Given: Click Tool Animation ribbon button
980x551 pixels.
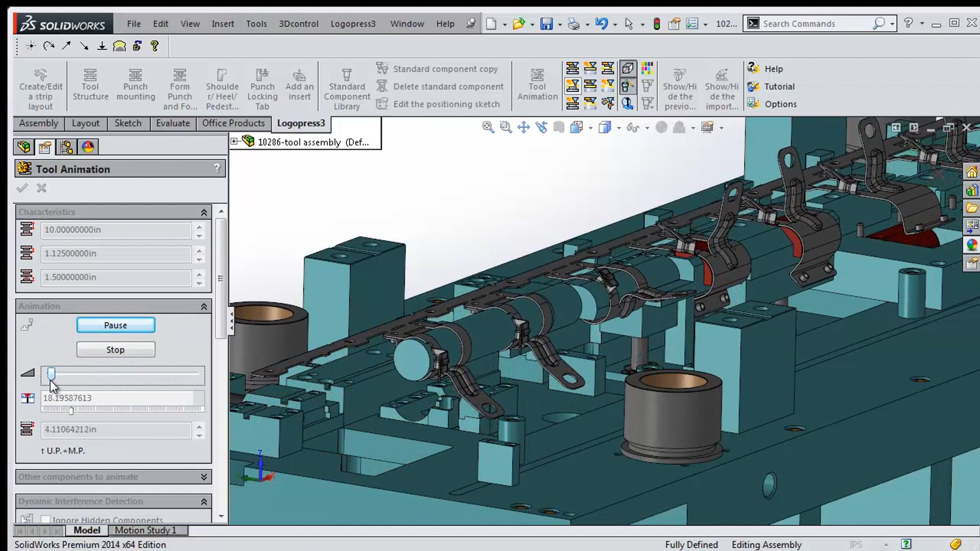Looking at the screenshot, I should click(537, 85).
